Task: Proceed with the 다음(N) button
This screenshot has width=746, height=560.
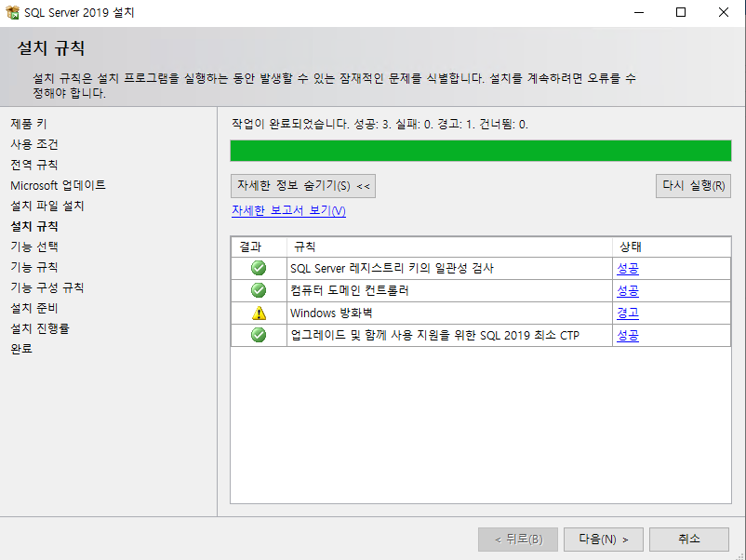Action: pyautogui.click(x=604, y=539)
